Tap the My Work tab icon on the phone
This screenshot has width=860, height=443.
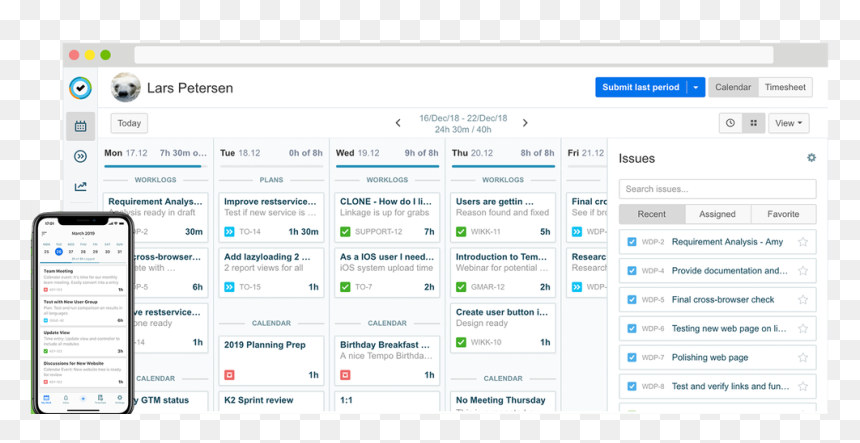point(47,399)
